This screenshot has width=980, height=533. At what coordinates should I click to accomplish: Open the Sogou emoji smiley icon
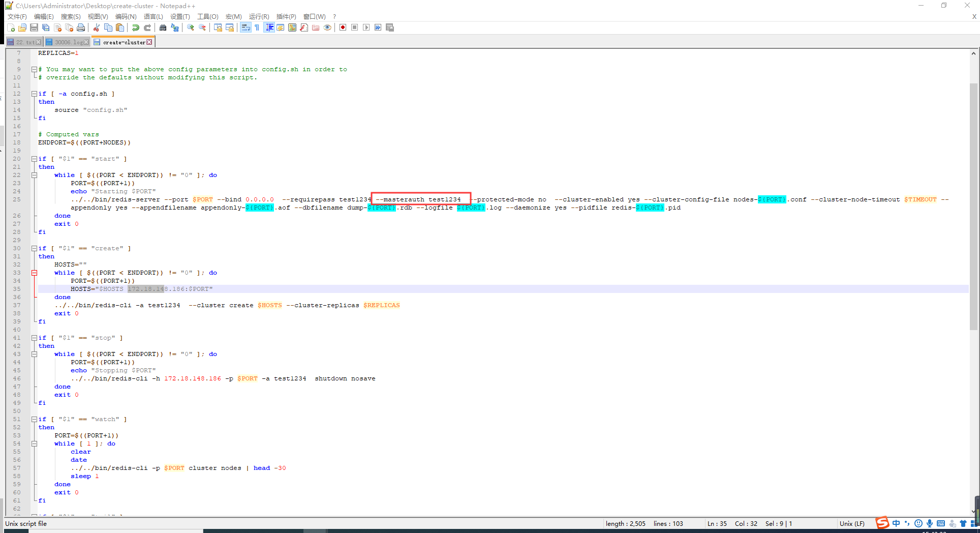[x=918, y=523]
